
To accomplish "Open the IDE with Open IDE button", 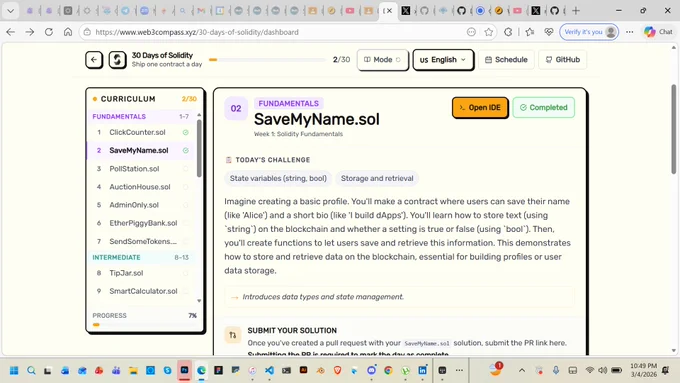I will coord(480,108).
